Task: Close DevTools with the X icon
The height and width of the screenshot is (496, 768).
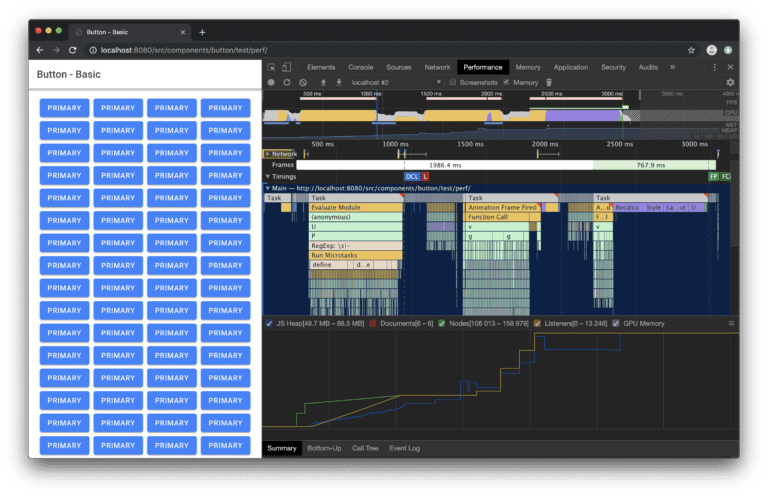Action: [x=730, y=67]
